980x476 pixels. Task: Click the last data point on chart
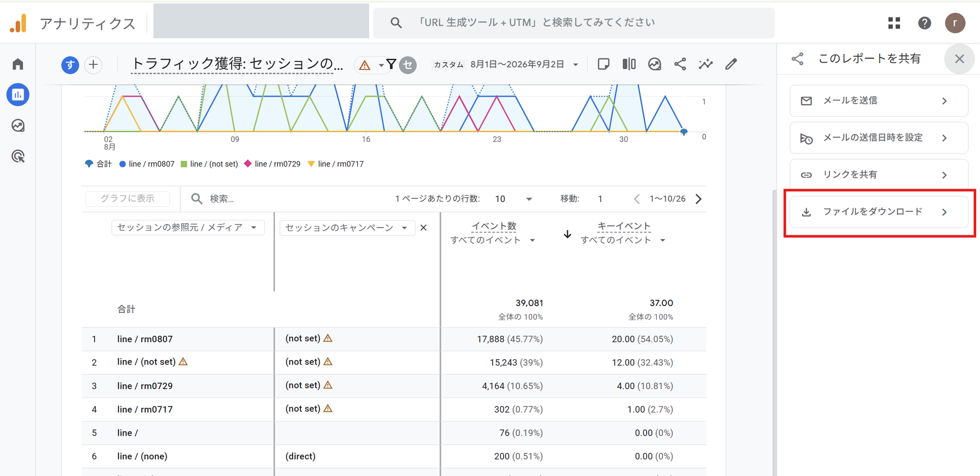pos(684,132)
